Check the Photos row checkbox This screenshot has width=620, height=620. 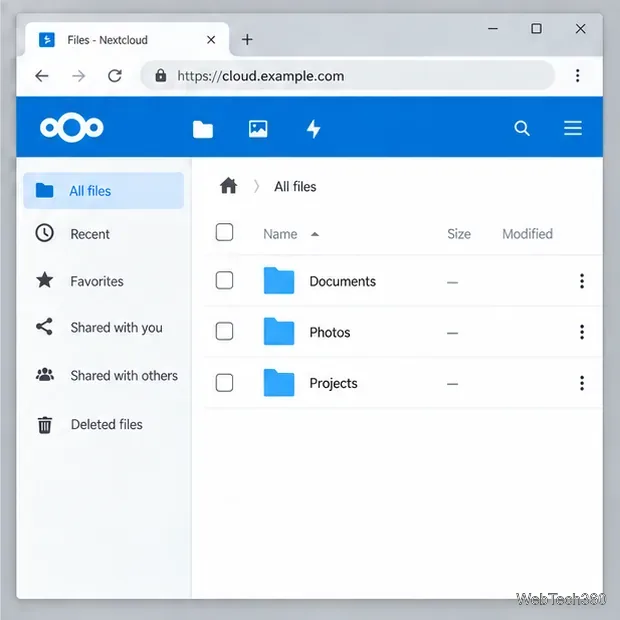(x=224, y=331)
